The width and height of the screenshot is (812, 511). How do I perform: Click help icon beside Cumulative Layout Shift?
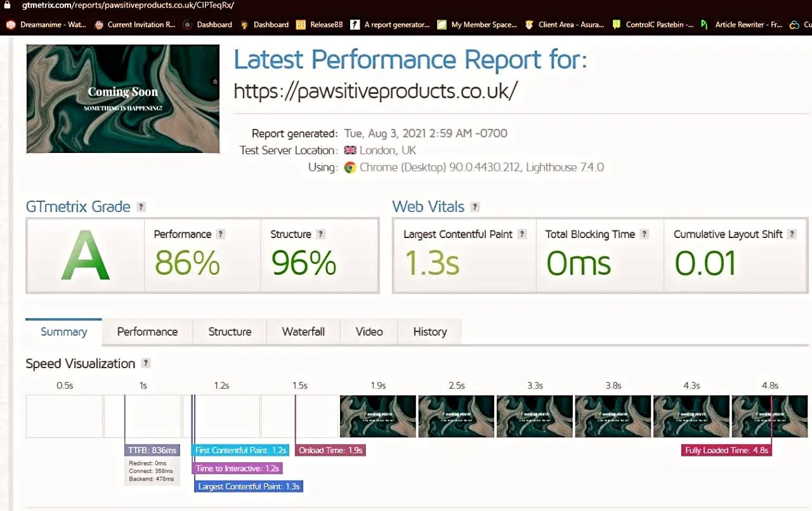[792, 234]
